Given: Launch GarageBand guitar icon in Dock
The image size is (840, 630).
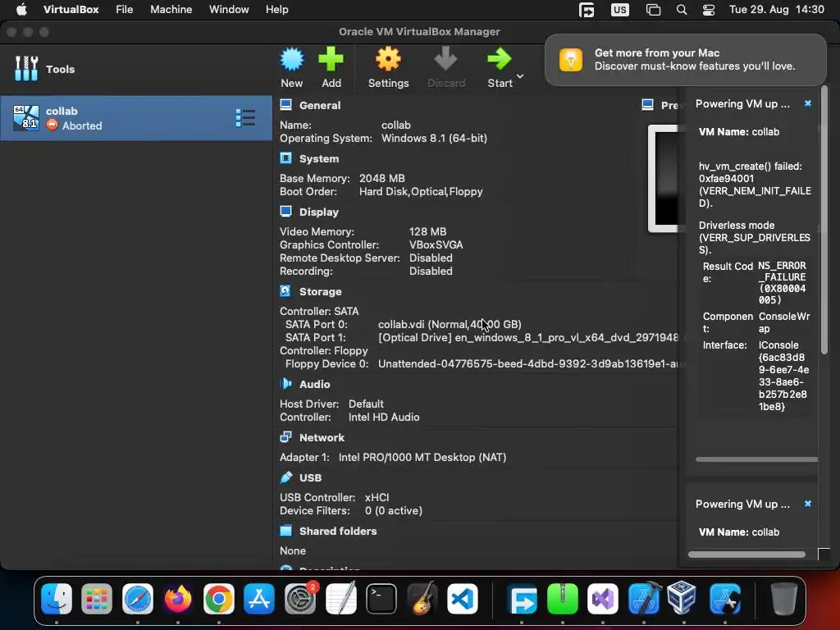Looking at the screenshot, I should (422, 598).
